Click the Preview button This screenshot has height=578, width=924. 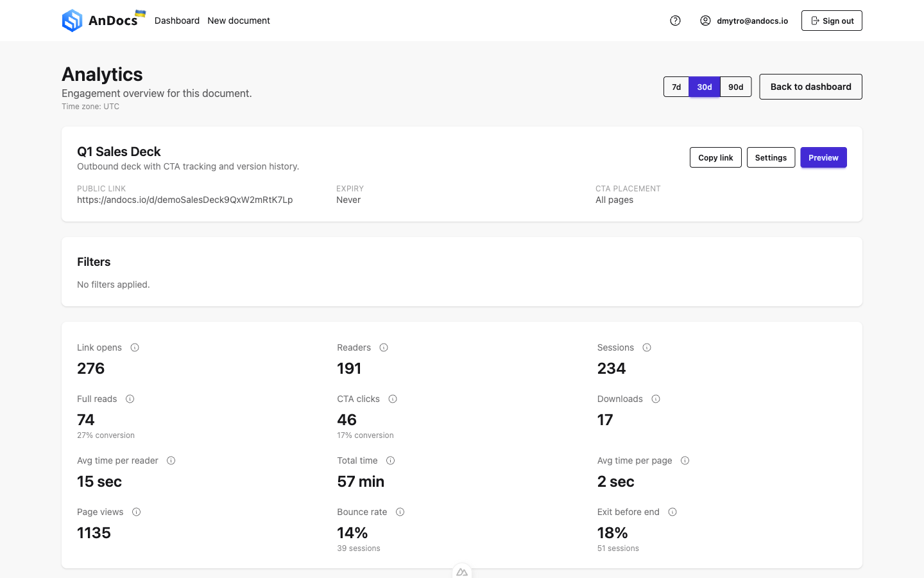[x=823, y=157]
